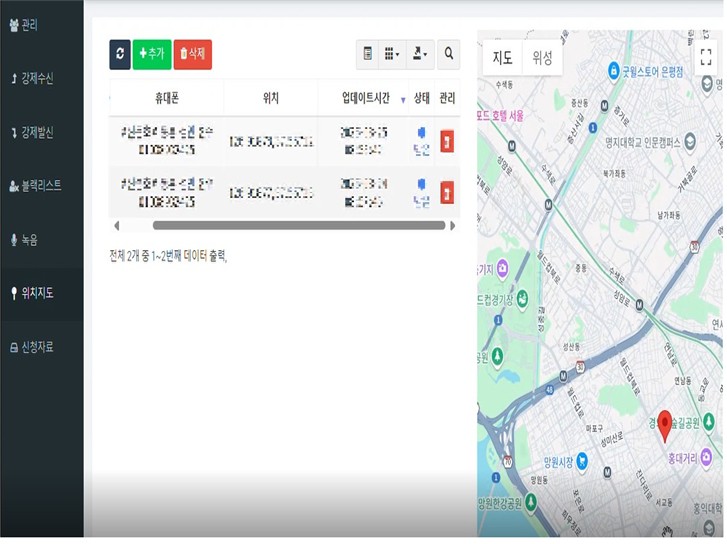Toggle the table card view icon

(368, 54)
